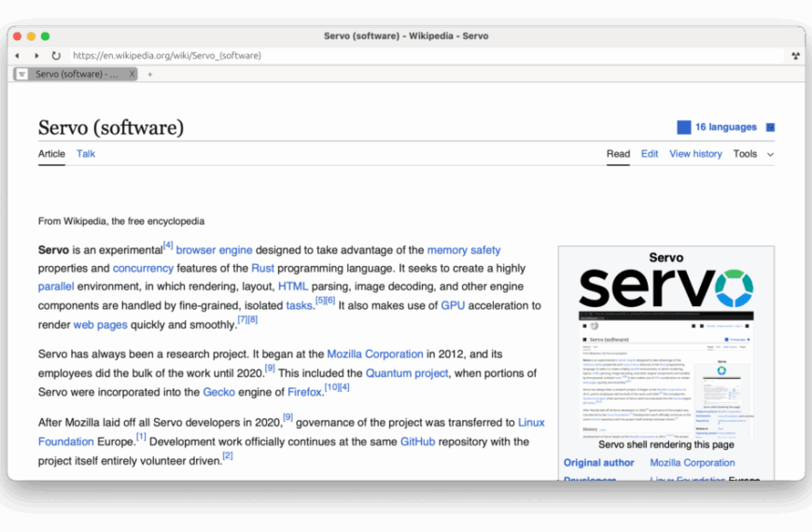Open the View history tab
The image size is (812, 532).
tap(695, 154)
